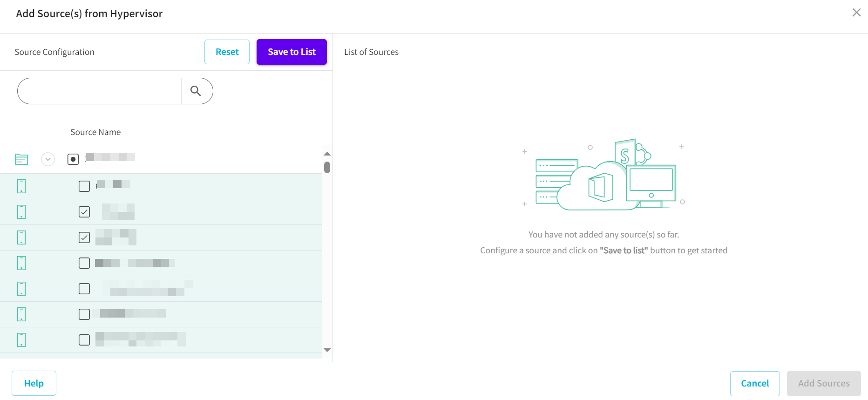Click the device icon beside second checked row

click(21, 237)
